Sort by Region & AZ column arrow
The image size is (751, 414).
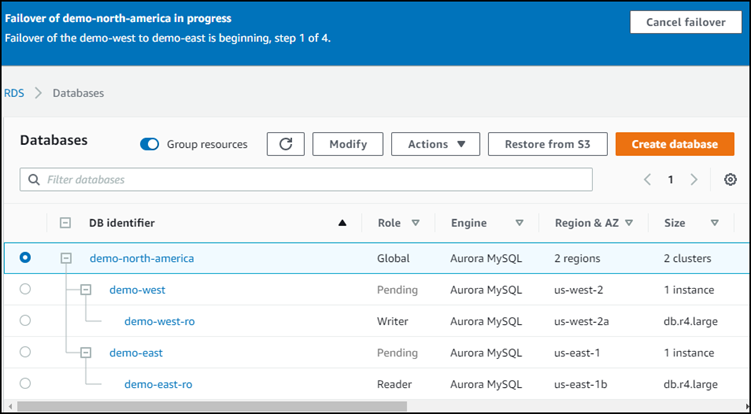pyautogui.click(x=628, y=223)
